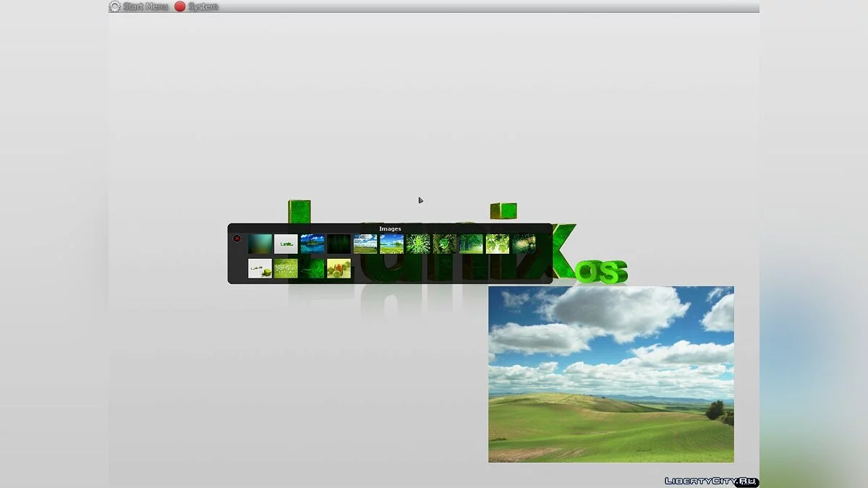The image size is (868, 488).
Task: Pick the Lunix logo with green cube thumbnail
Action: click(x=260, y=269)
